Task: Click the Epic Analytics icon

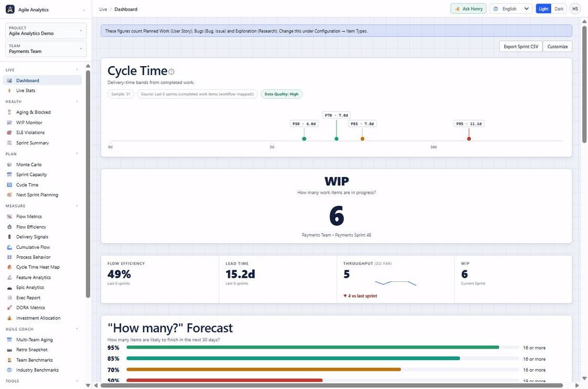Action: click(x=9, y=287)
